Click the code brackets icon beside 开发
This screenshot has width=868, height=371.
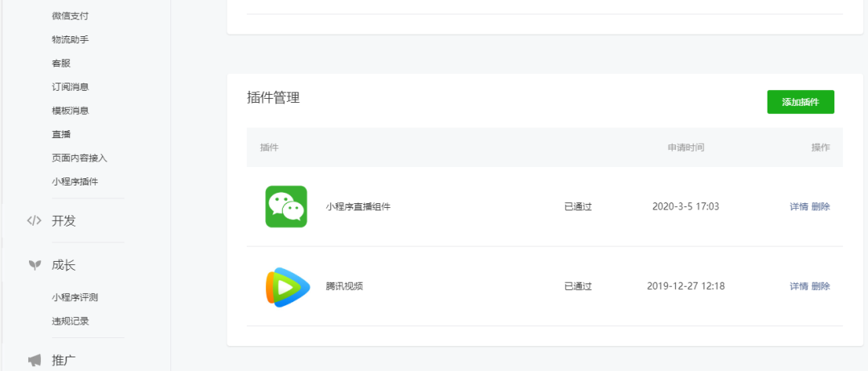pyautogui.click(x=34, y=221)
